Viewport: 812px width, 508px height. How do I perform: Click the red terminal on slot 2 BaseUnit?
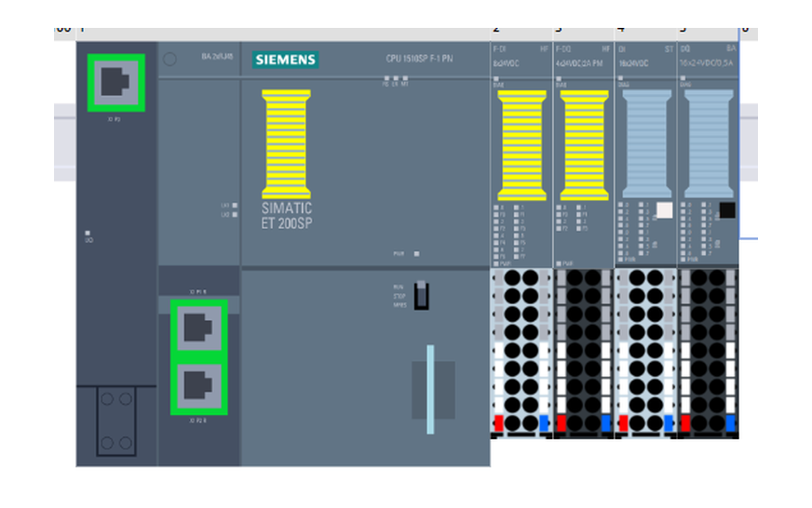point(499,423)
